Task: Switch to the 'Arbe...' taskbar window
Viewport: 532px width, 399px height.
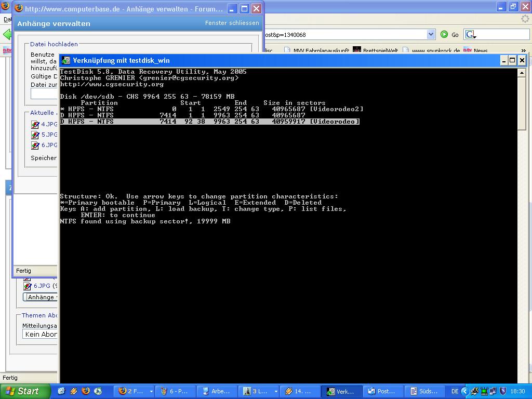Action: tap(217, 391)
